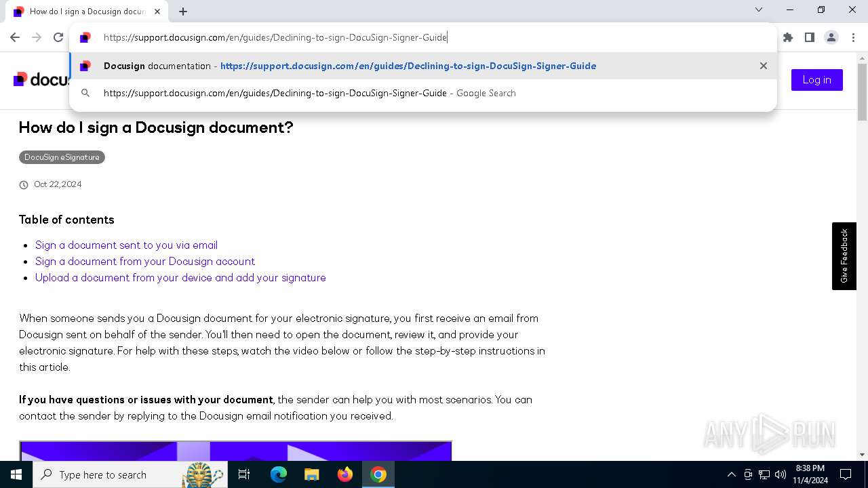Image resolution: width=868 pixels, height=488 pixels.
Task: Open 'Upload a document from your device' link
Action: click(x=180, y=277)
